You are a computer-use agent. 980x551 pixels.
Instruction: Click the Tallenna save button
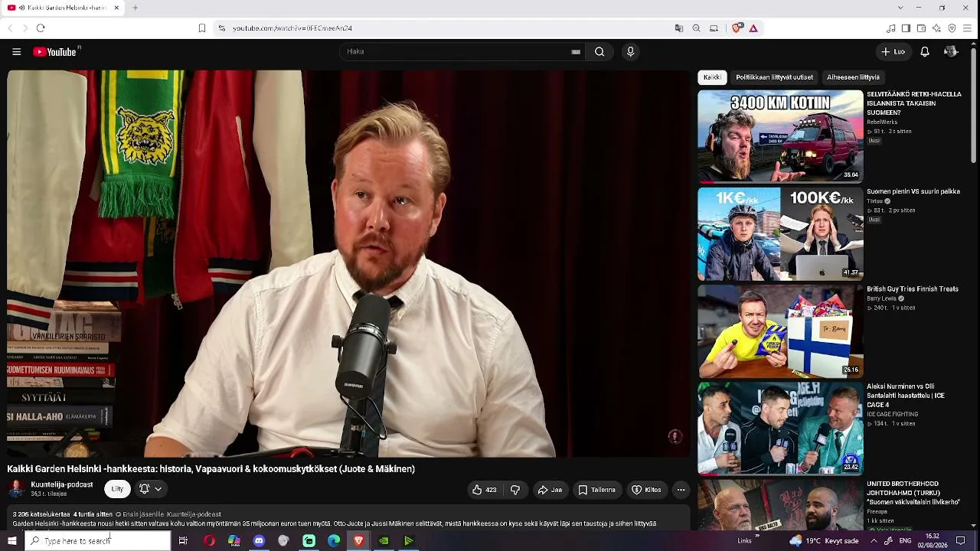(596, 490)
